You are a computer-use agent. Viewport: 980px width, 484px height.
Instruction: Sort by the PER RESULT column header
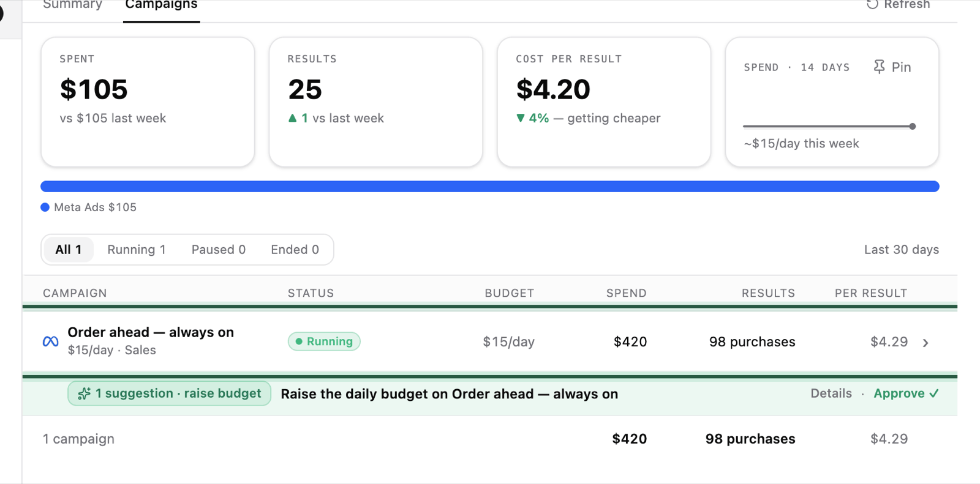(871, 293)
